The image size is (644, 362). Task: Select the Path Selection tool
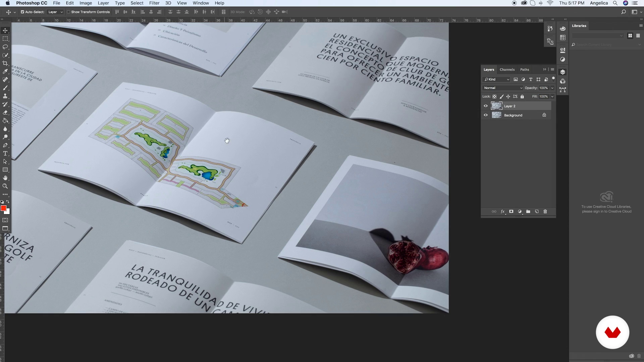click(x=5, y=162)
